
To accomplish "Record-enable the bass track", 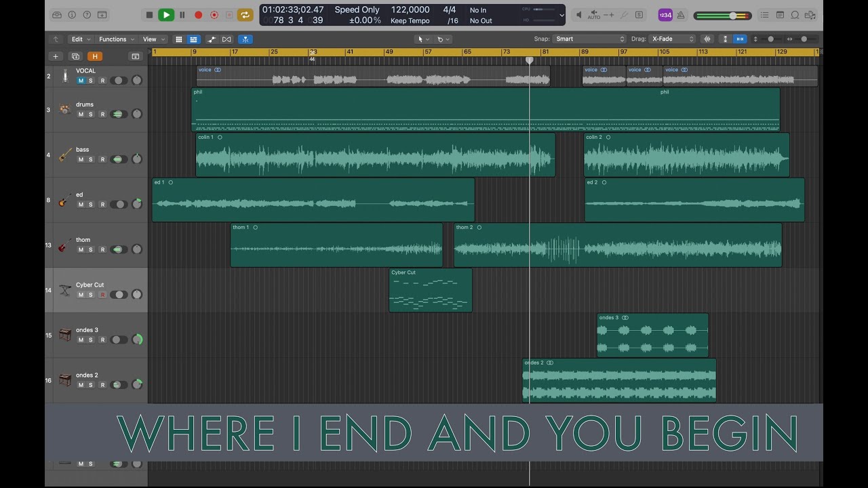I will click(x=102, y=159).
